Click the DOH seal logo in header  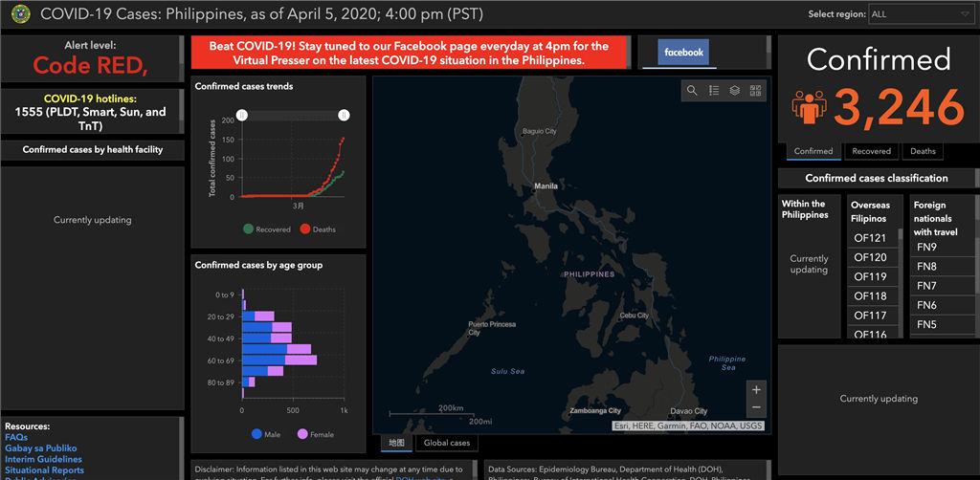coord(19,14)
